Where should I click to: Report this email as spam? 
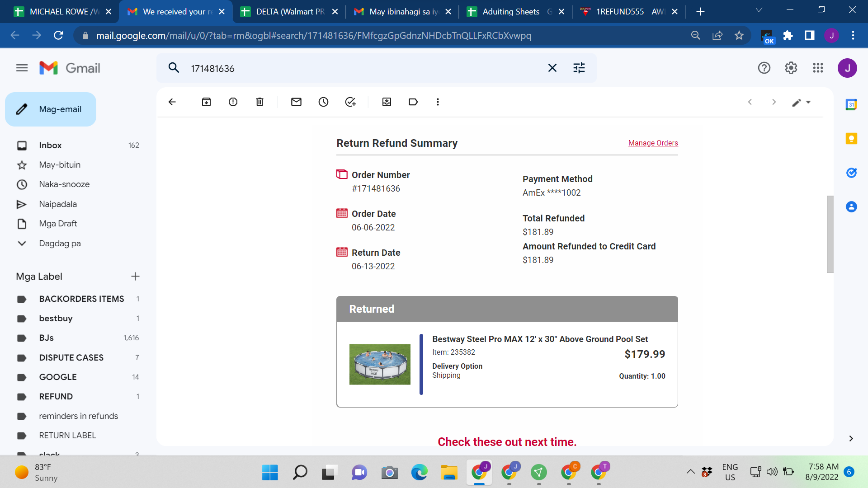(233, 102)
